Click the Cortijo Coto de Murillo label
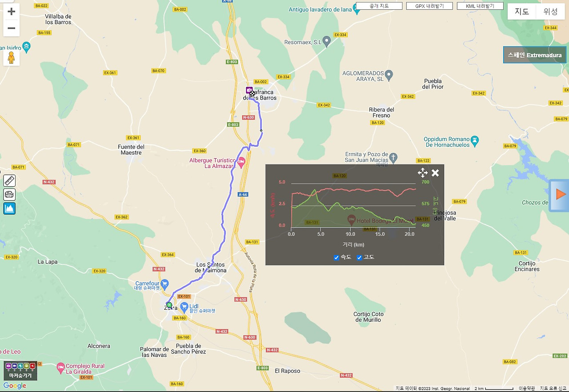Screen dimensions: 569x392 point(368,317)
